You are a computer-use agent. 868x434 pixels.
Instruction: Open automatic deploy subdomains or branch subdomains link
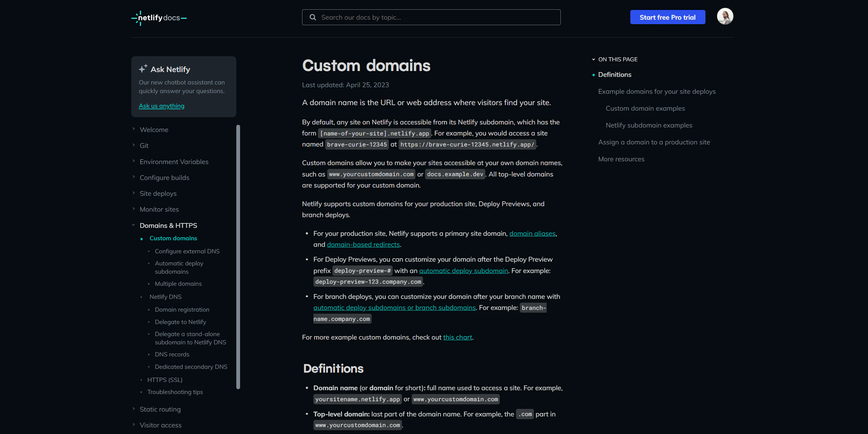click(x=394, y=307)
